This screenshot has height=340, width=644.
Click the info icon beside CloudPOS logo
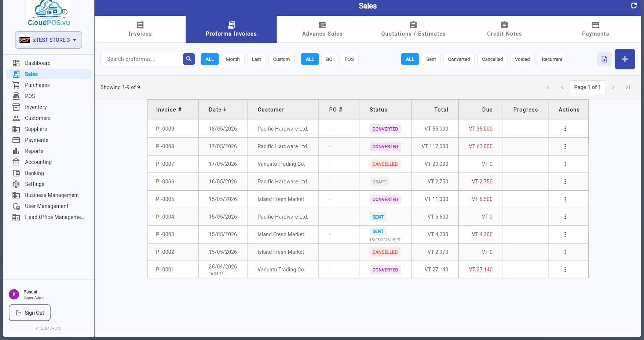[x=65, y=12]
